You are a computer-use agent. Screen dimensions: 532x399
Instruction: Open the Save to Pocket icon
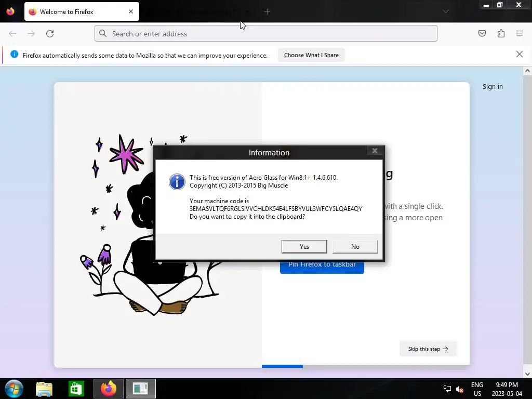pyautogui.click(x=482, y=33)
